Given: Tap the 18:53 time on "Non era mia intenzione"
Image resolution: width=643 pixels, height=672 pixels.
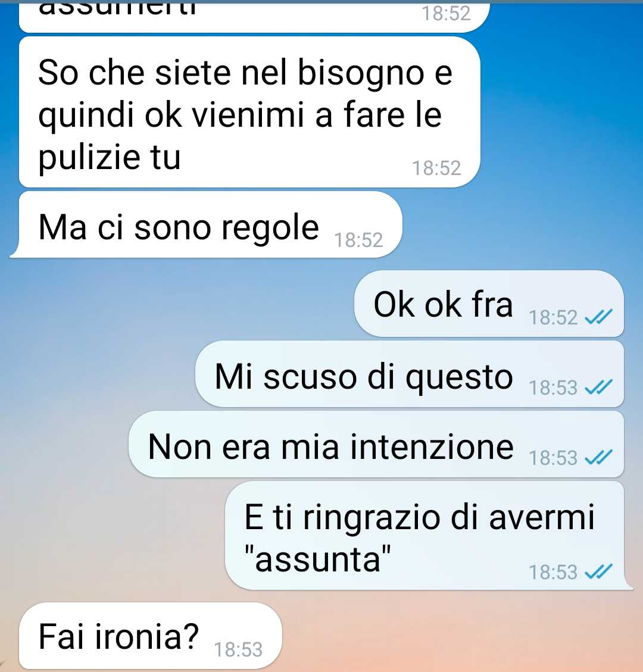Looking at the screenshot, I should 553,458.
